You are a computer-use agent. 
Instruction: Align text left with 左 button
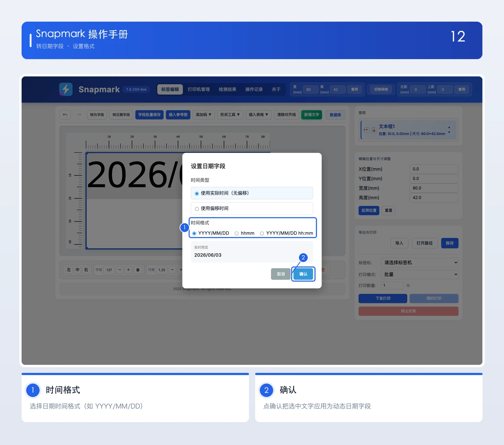69,270
